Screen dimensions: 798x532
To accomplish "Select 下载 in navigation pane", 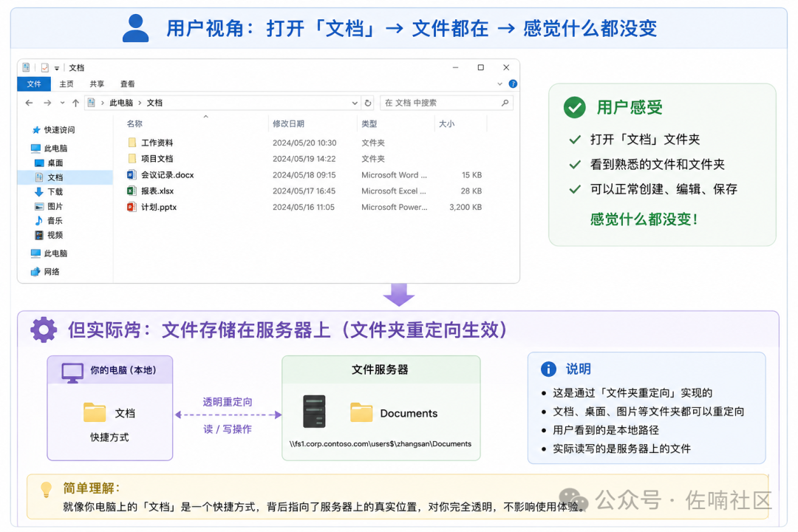I will 55,192.
